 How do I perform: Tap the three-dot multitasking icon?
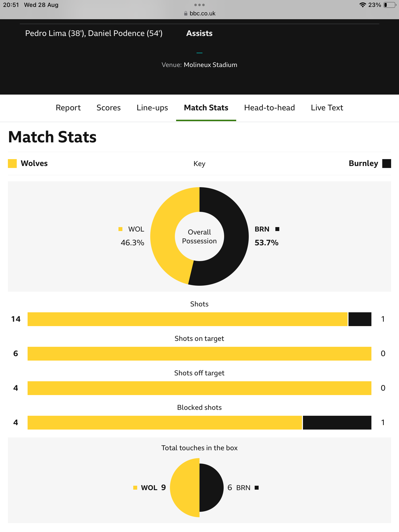tap(199, 5)
